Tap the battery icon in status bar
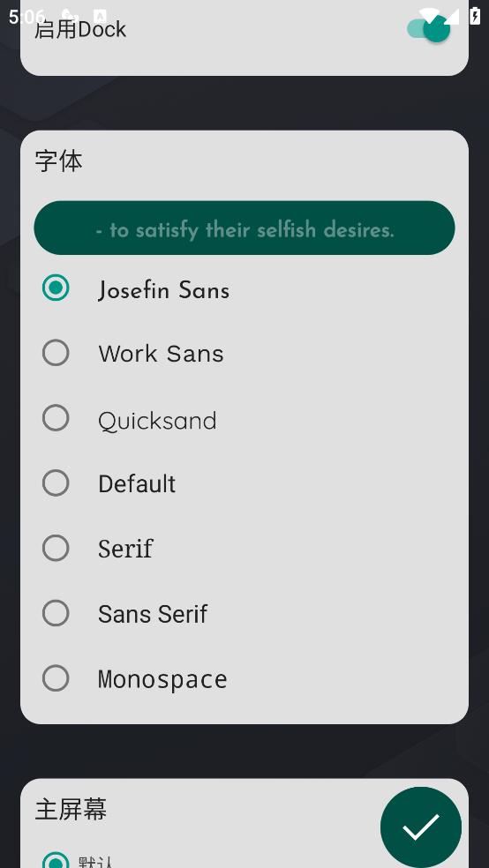 point(475,16)
